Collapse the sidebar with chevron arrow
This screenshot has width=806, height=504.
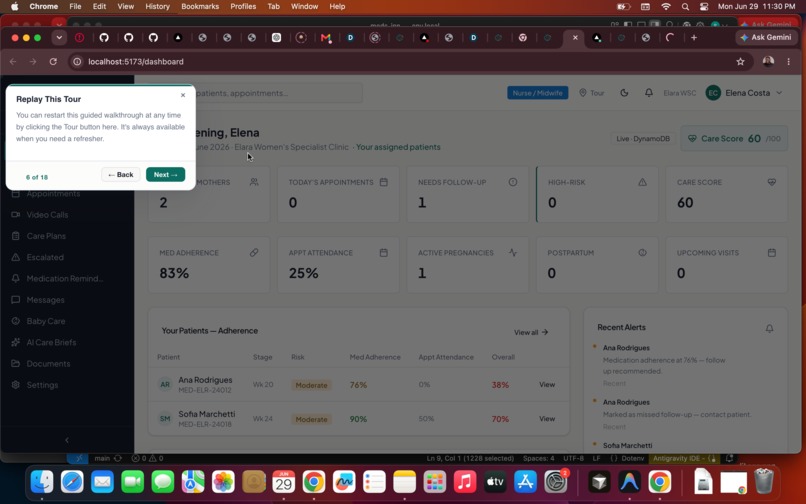click(x=67, y=440)
